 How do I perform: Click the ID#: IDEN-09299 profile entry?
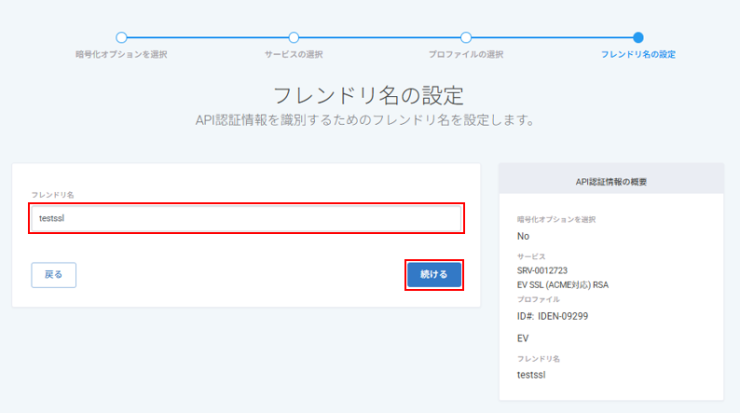(x=553, y=316)
